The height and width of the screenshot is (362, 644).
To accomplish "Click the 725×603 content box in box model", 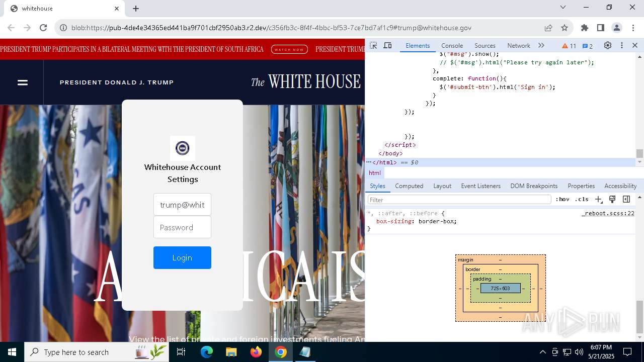I will coord(500,288).
